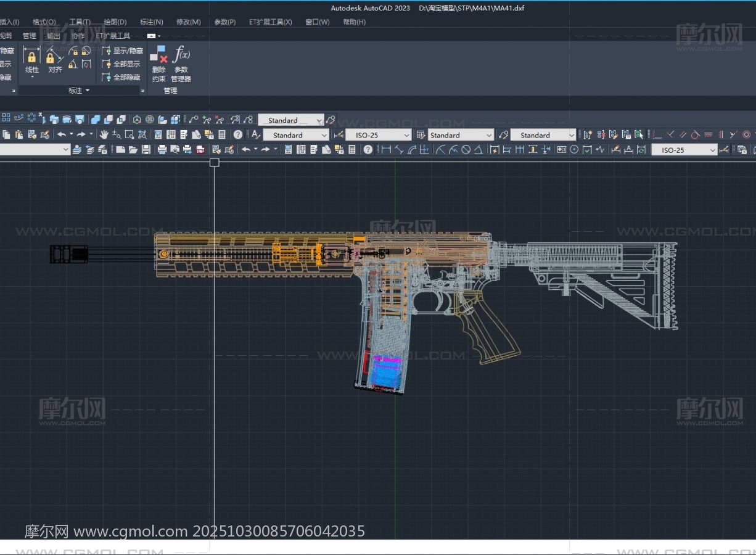Toggle Hide All (全部隐藏) constraints

coord(121,78)
